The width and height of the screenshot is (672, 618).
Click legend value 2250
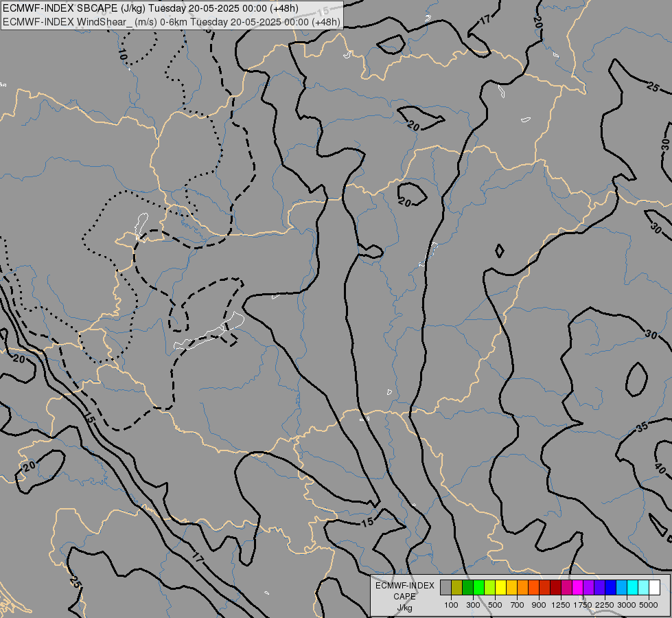point(605,605)
